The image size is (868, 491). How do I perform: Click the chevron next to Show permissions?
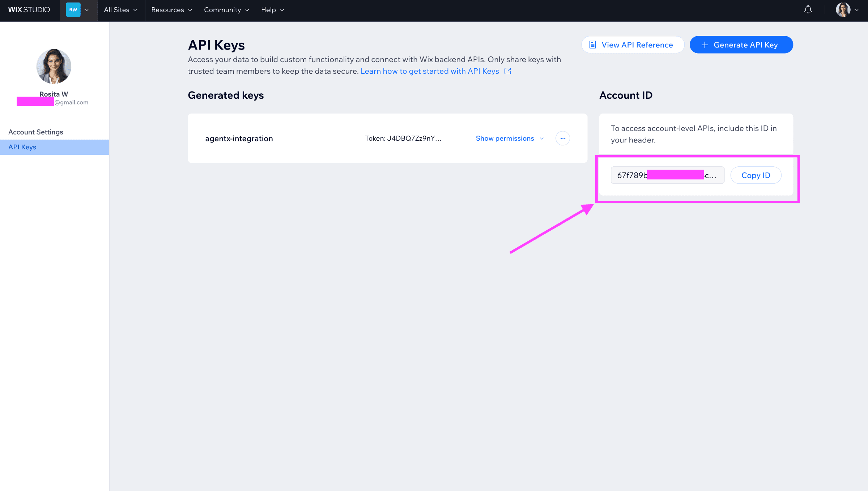pyautogui.click(x=542, y=138)
